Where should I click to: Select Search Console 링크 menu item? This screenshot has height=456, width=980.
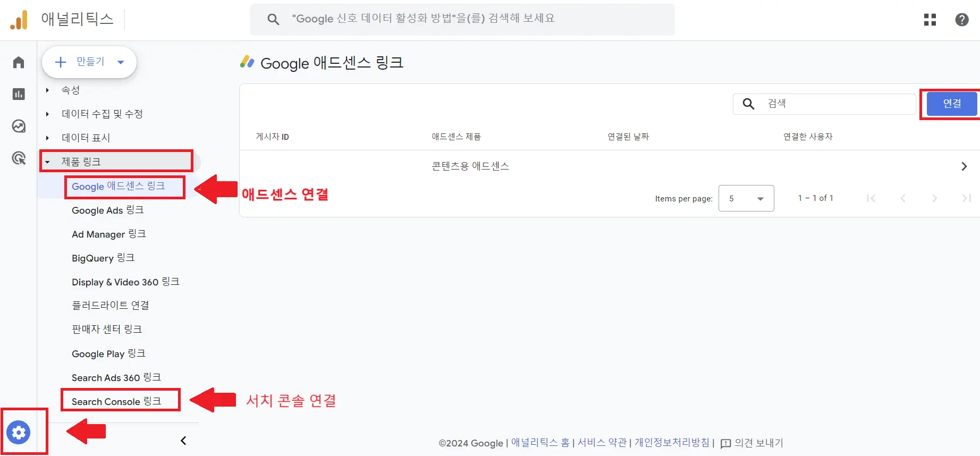(x=116, y=401)
